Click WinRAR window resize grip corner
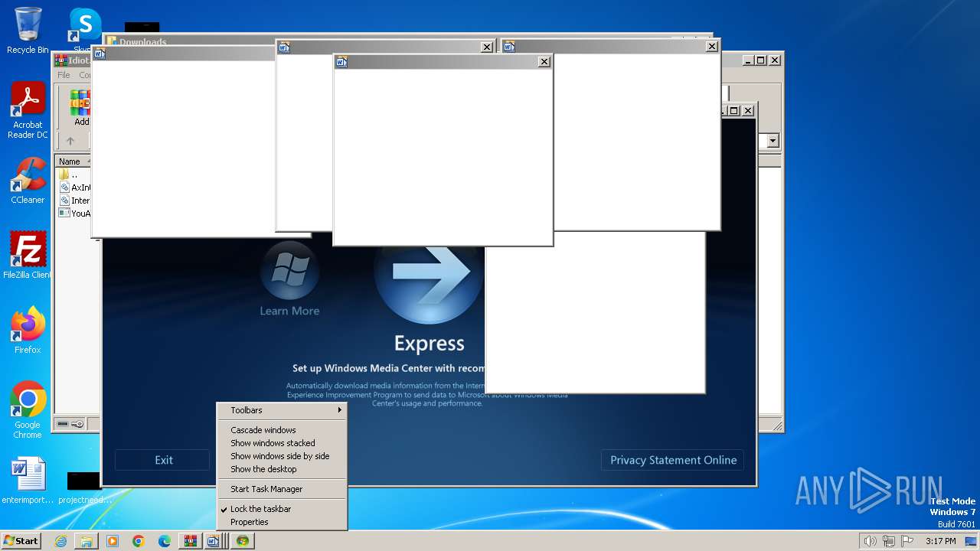980x551 pixels. (x=776, y=425)
